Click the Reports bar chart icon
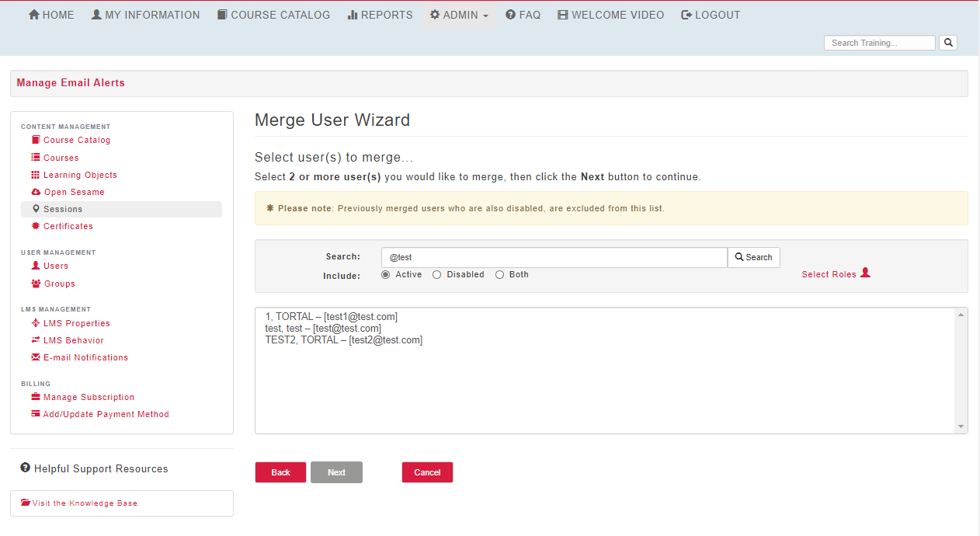This screenshot has height=536, width=980. tap(353, 15)
